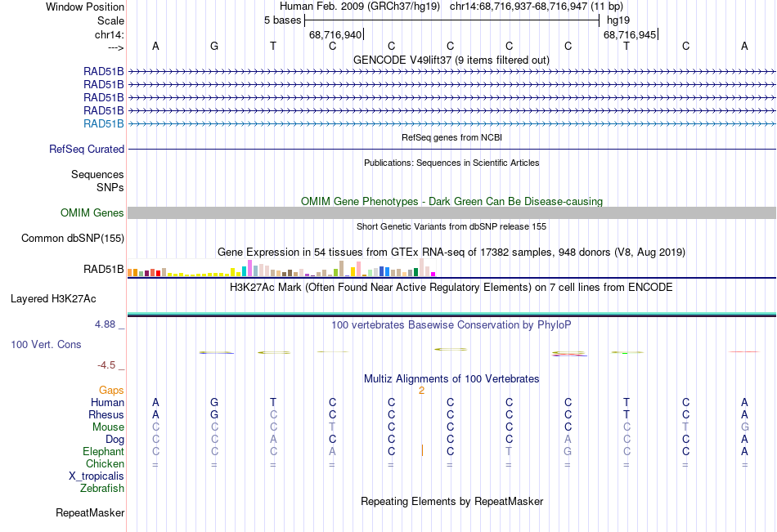
Task: Click the RAD51B label beside the GTEx bar chart
Action: [104, 269]
